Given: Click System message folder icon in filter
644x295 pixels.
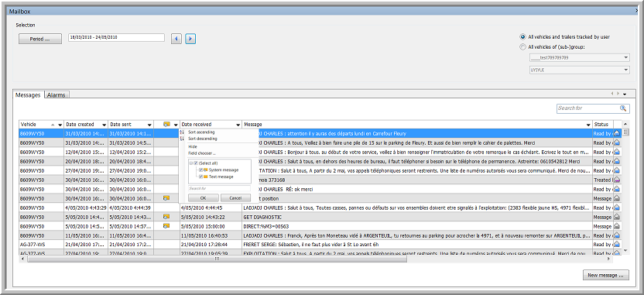Looking at the screenshot, I should [x=206, y=170].
